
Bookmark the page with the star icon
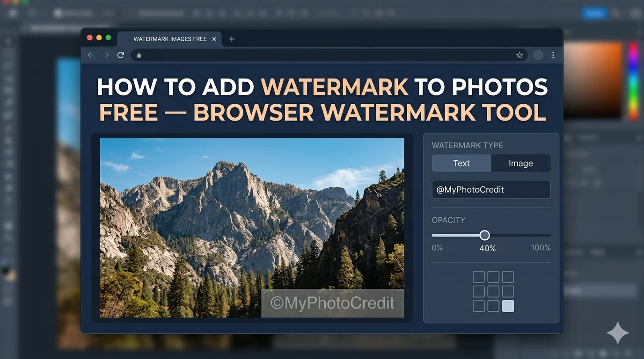520,55
